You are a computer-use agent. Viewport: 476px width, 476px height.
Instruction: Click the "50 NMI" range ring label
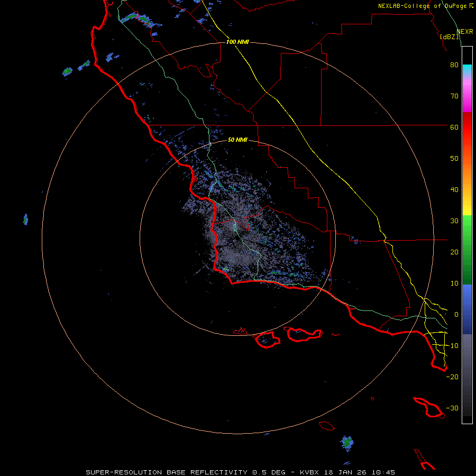[237, 140]
